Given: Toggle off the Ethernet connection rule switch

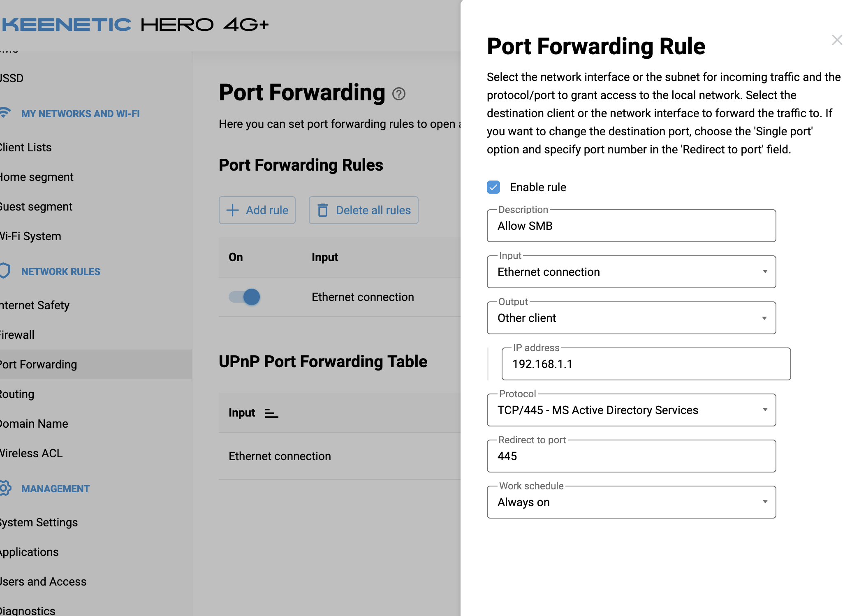Looking at the screenshot, I should click(244, 297).
